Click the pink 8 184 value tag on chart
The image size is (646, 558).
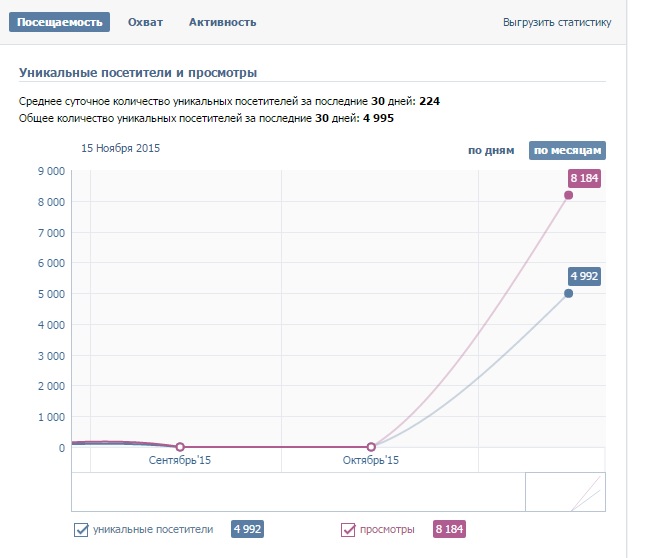[584, 178]
